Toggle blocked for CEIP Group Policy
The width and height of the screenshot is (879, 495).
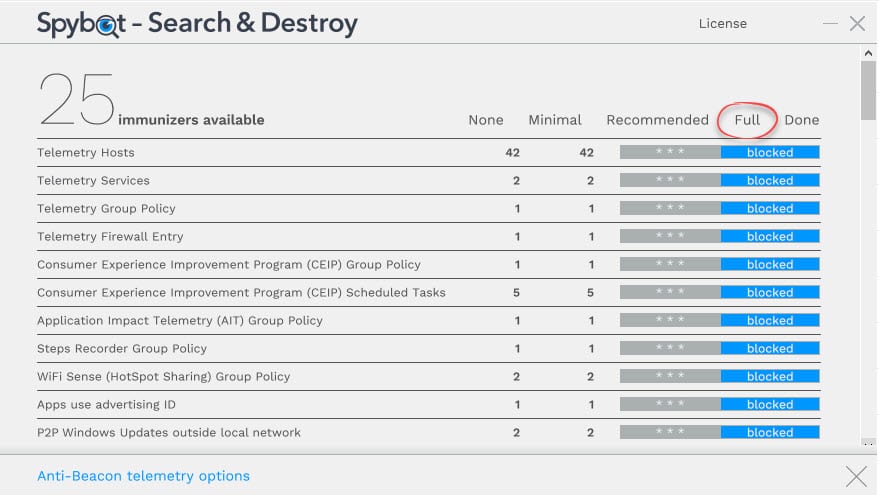click(770, 264)
